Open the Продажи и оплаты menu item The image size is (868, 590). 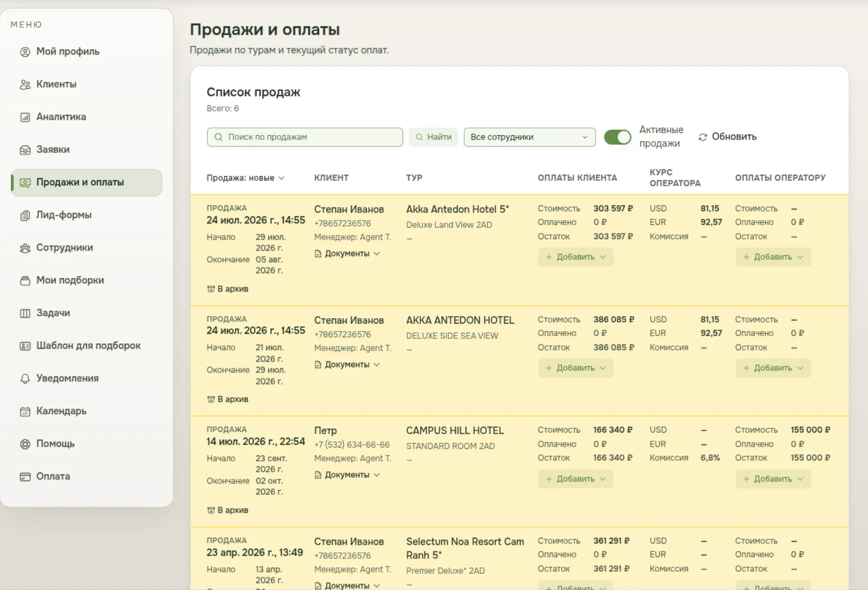tap(87, 183)
